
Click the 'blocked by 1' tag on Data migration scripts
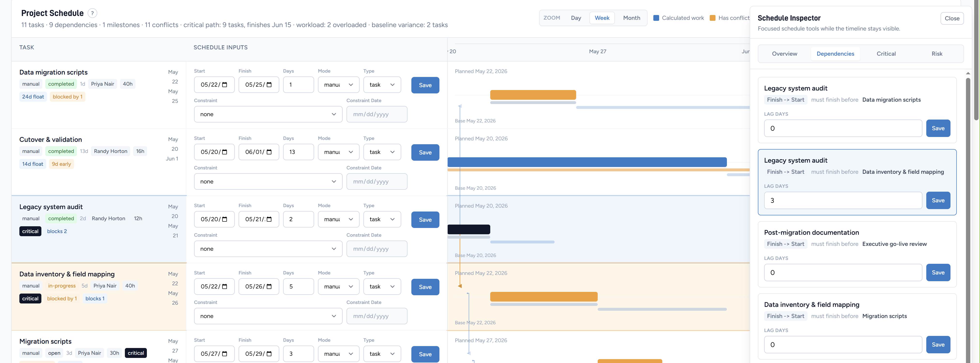[67, 97]
